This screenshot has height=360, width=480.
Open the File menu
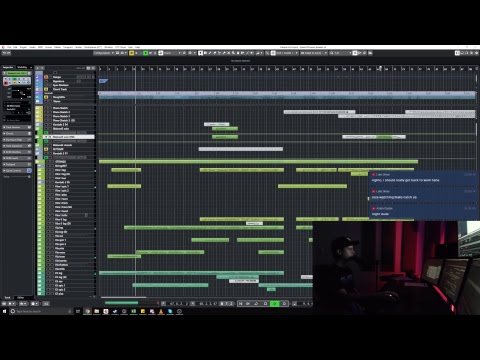(x=9, y=47)
